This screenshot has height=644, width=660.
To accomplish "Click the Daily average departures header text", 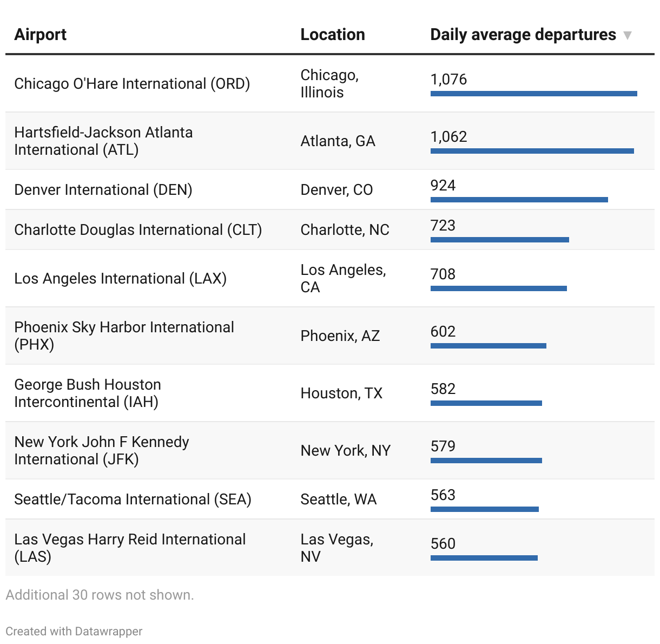I will tap(523, 35).
